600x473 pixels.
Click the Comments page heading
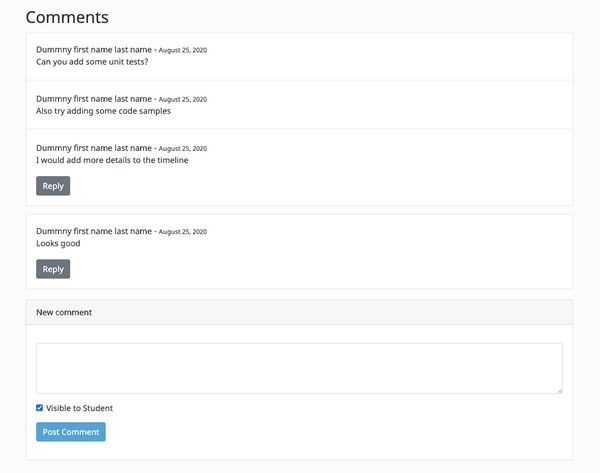67,17
